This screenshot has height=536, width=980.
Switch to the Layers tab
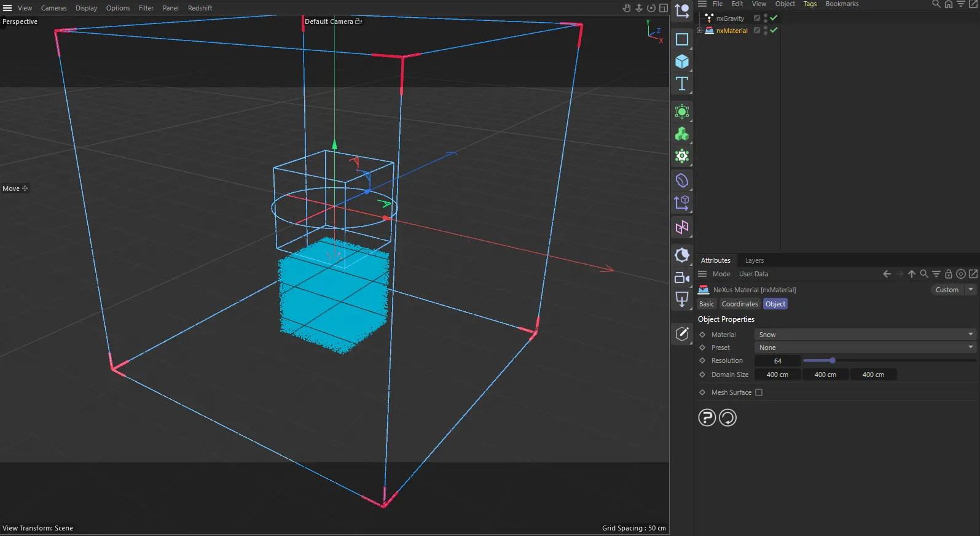[x=755, y=260]
